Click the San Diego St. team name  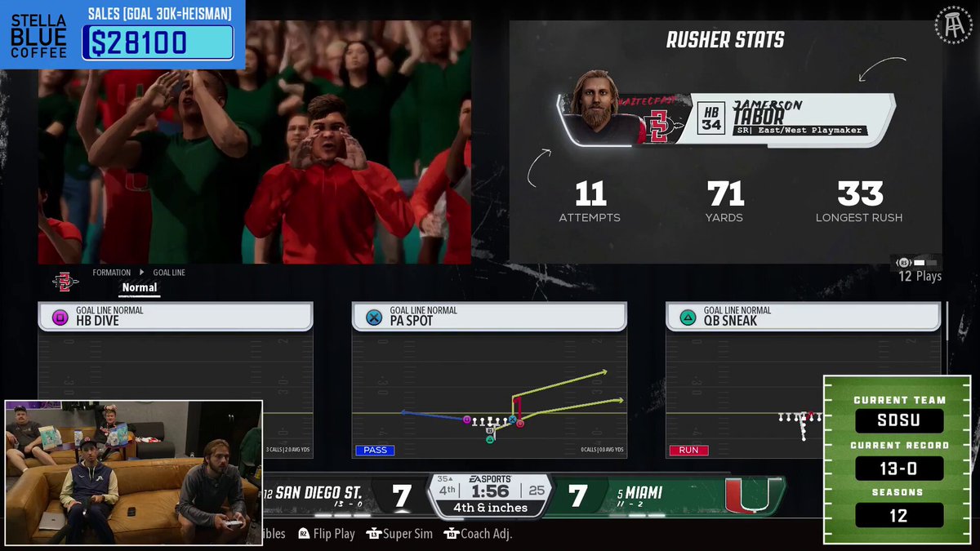tap(318, 493)
